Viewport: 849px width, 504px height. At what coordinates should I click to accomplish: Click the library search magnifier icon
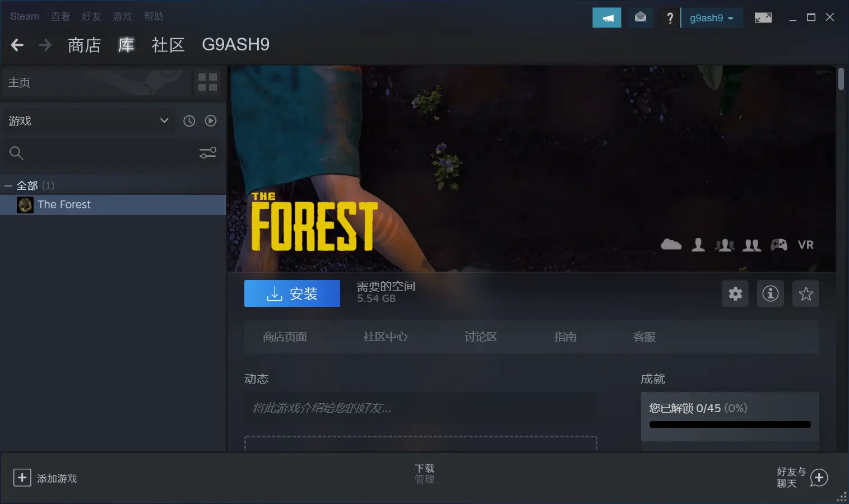click(16, 153)
